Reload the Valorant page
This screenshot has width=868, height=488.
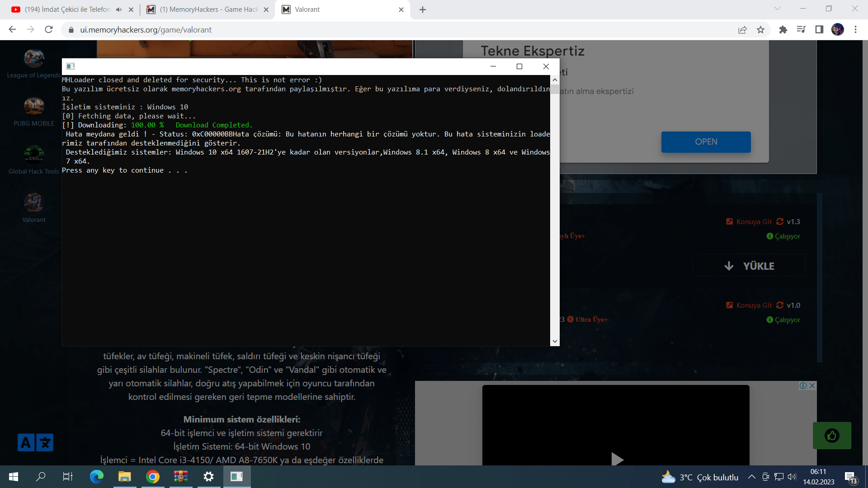pyautogui.click(x=49, y=29)
